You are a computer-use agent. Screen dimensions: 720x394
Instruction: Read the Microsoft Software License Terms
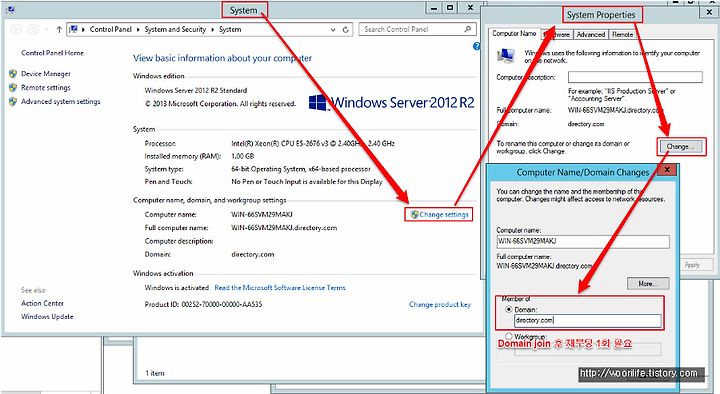[x=280, y=287]
